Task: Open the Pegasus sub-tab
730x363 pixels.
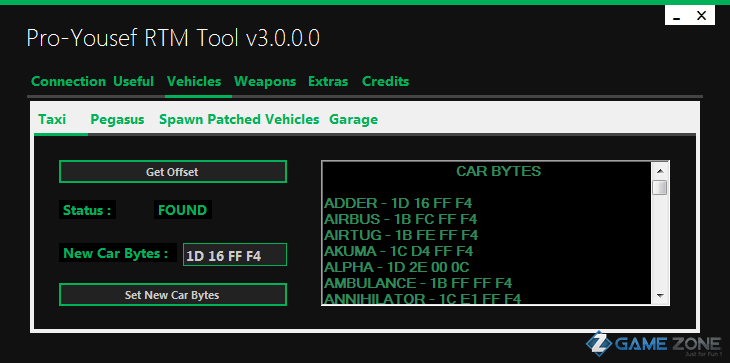Action: pos(117,120)
